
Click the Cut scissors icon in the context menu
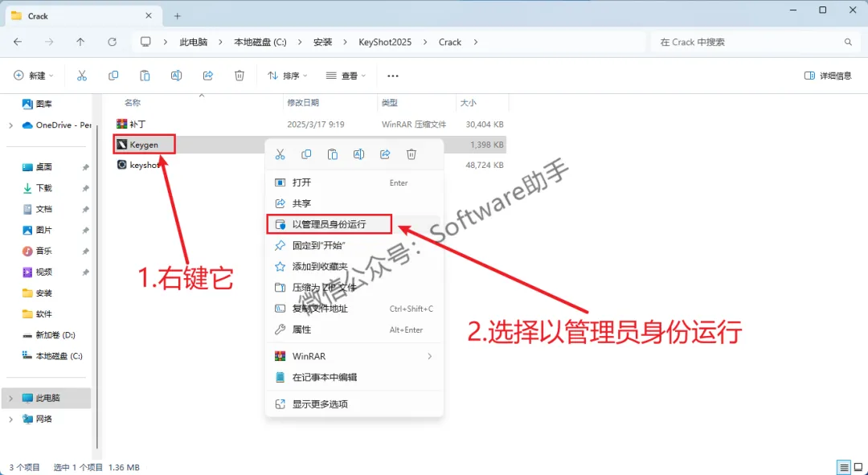pos(280,154)
